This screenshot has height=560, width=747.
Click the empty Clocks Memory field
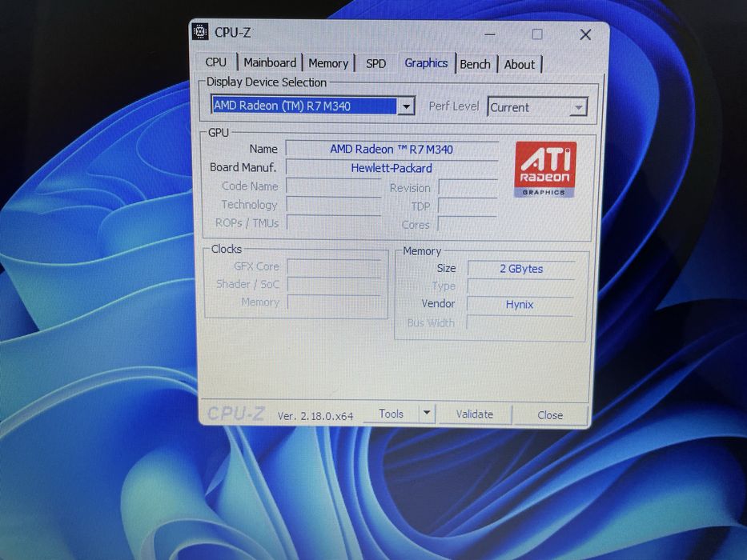pyautogui.click(x=334, y=302)
